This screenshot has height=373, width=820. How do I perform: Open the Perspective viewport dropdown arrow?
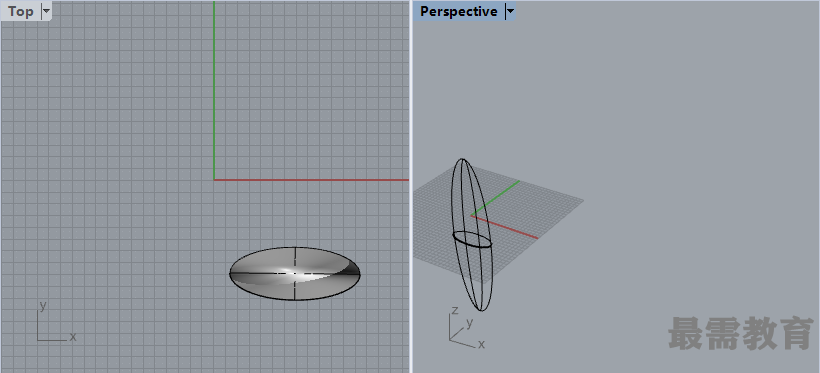[x=510, y=11]
